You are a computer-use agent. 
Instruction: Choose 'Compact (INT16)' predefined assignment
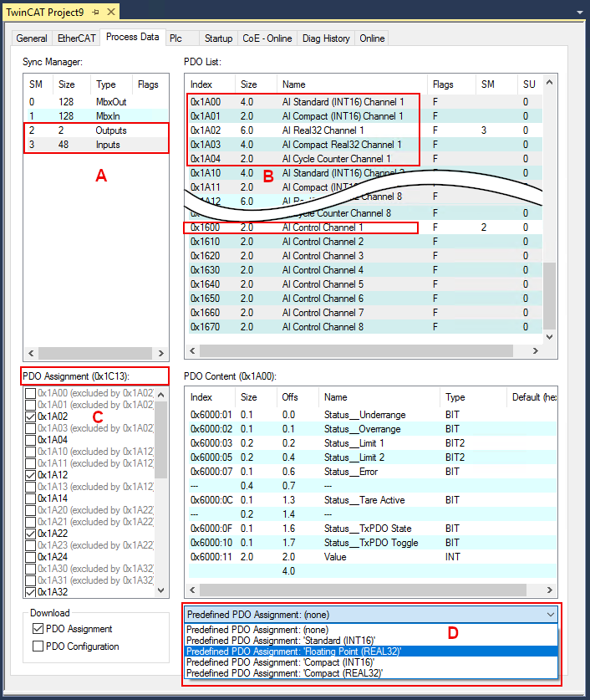[370, 662]
